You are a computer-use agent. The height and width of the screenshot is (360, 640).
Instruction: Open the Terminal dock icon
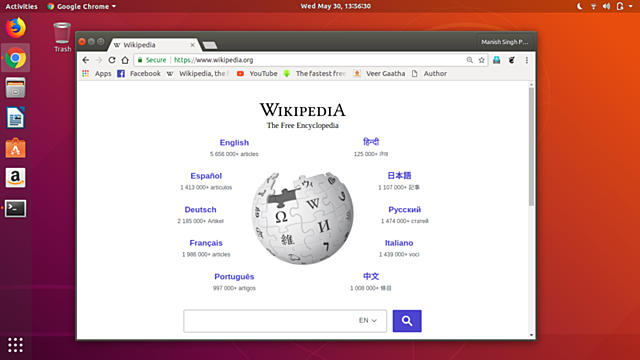click(16, 208)
